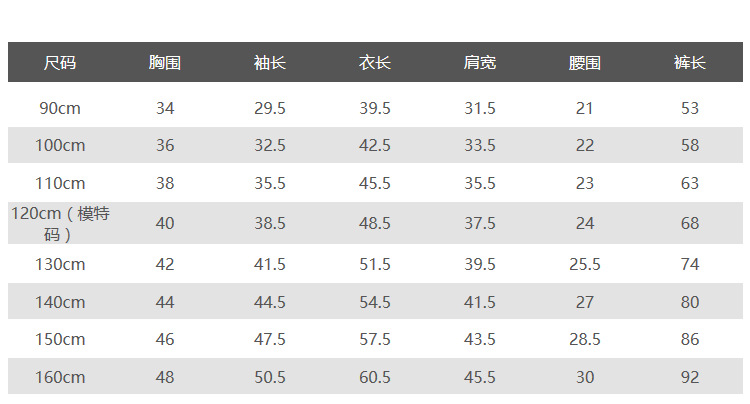
Task: Select the 裤长 header cell
Action: click(x=690, y=63)
